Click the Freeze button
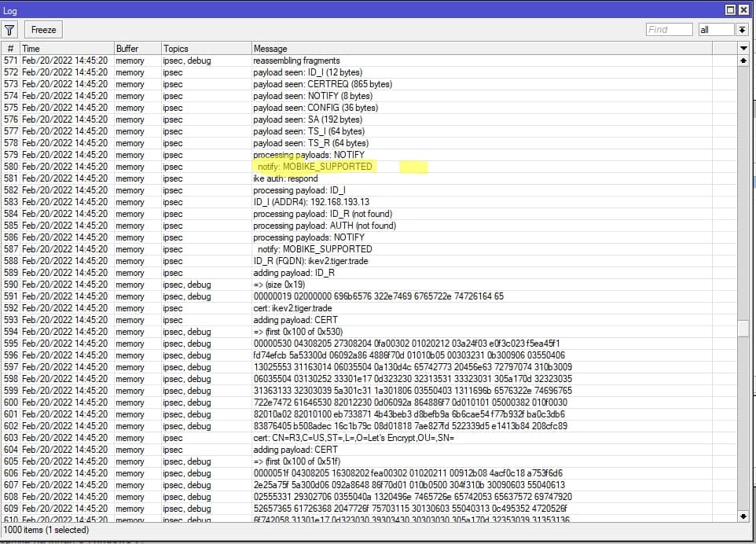 [x=43, y=30]
